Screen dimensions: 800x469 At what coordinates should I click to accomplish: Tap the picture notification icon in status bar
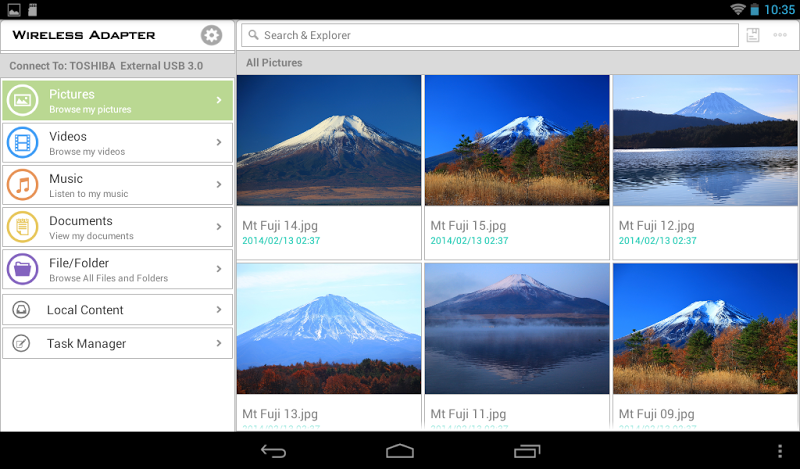click(14, 9)
